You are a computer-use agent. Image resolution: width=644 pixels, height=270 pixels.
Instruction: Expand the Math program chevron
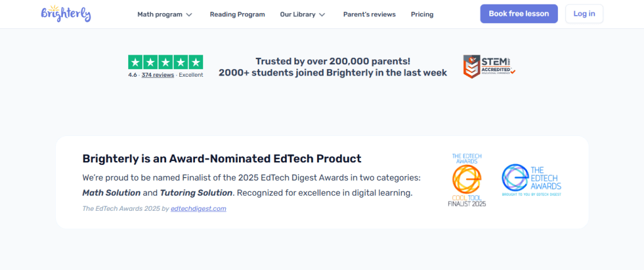[x=189, y=14]
